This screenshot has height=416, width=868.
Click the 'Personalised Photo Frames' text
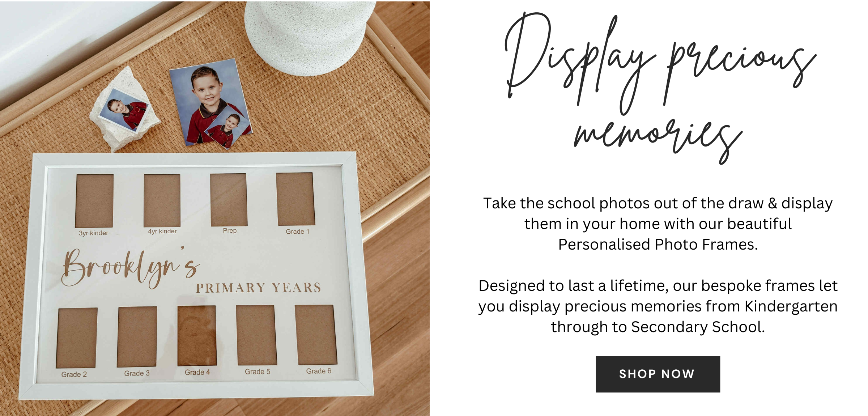click(657, 245)
